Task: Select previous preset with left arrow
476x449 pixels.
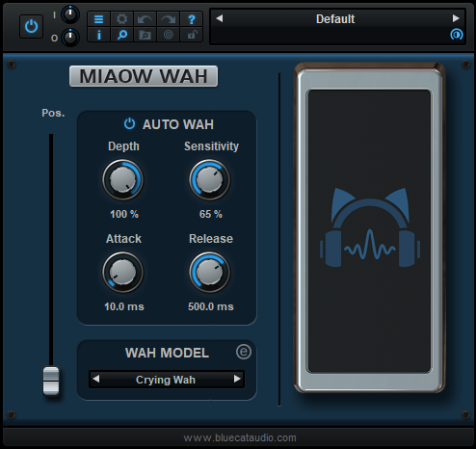Action: (220, 18)
